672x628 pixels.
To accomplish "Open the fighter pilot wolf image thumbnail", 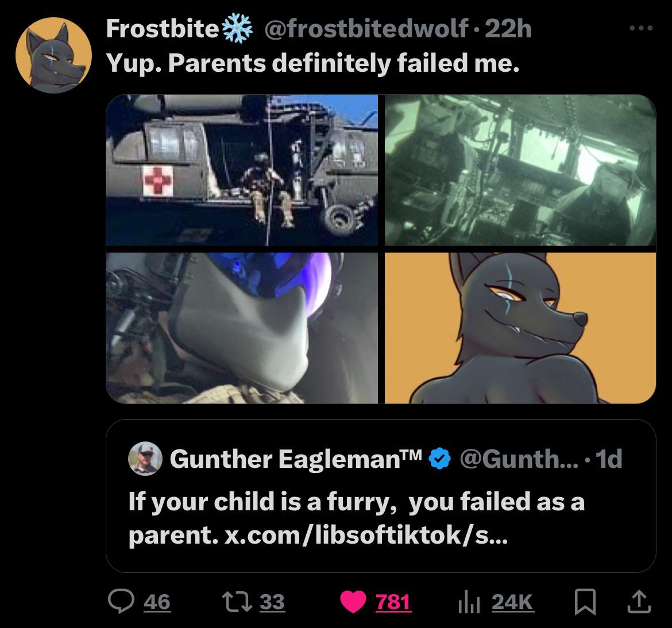I will tap(244, 327).
